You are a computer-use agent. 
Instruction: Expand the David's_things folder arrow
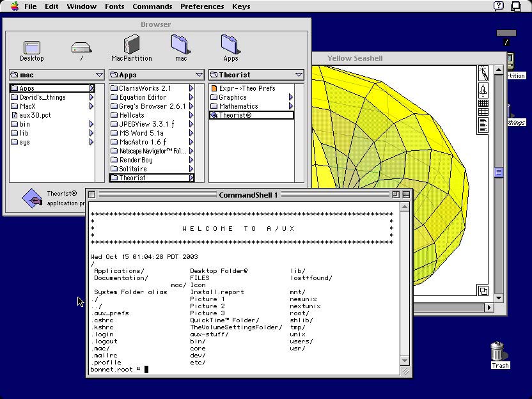pyautogui.click(x=91, y=97)
